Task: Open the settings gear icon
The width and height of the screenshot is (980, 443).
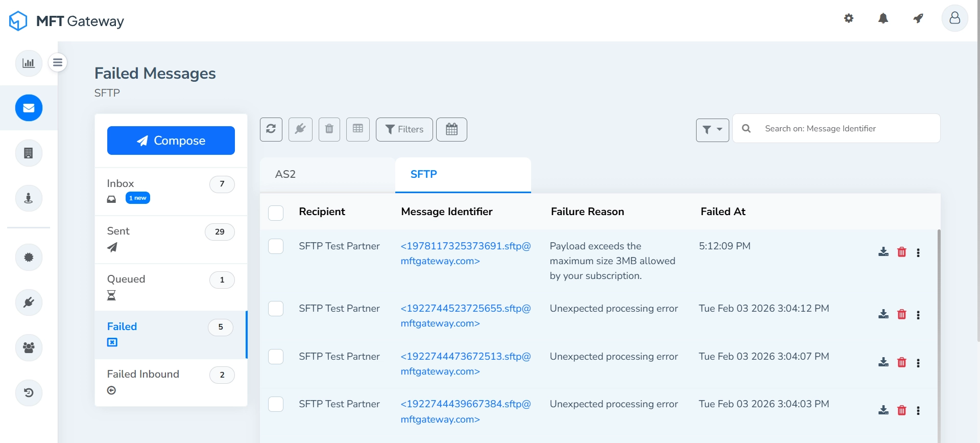Action: click(x=849, y=18)
